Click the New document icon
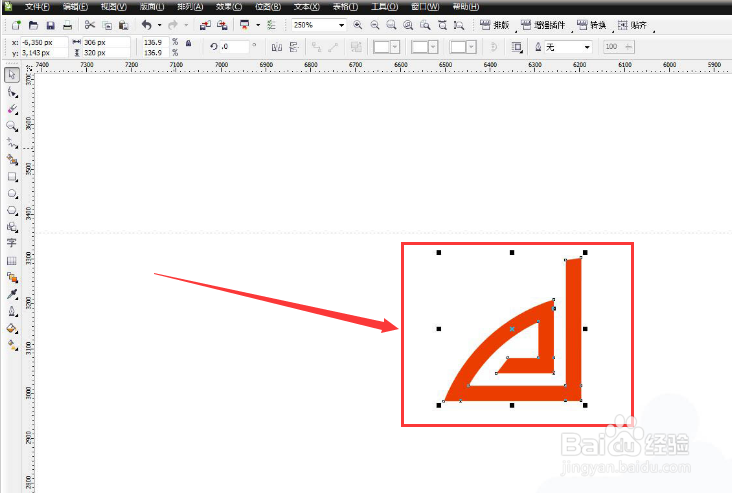Viewport: 732px width, 493px height. click(16, 25)
